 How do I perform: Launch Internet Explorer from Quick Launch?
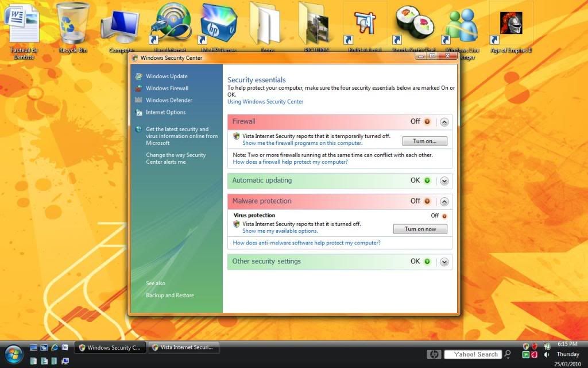55,348
